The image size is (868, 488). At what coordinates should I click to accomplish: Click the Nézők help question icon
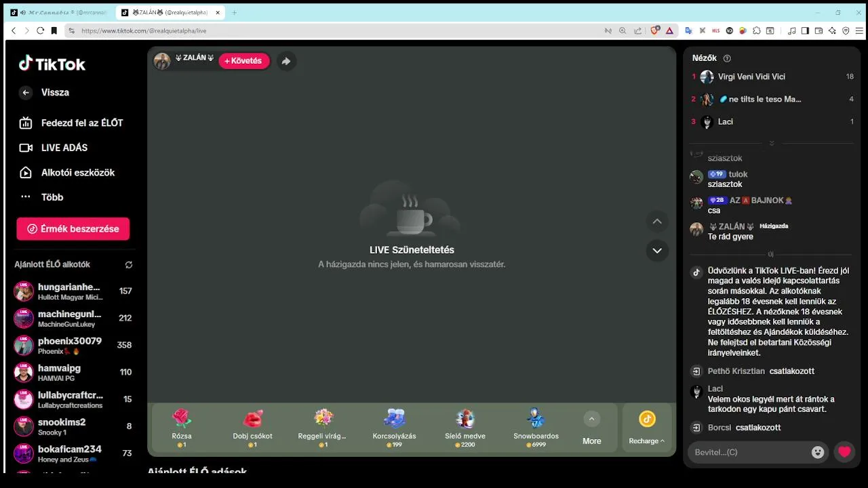pyautogui.click(x=727, y=58)
